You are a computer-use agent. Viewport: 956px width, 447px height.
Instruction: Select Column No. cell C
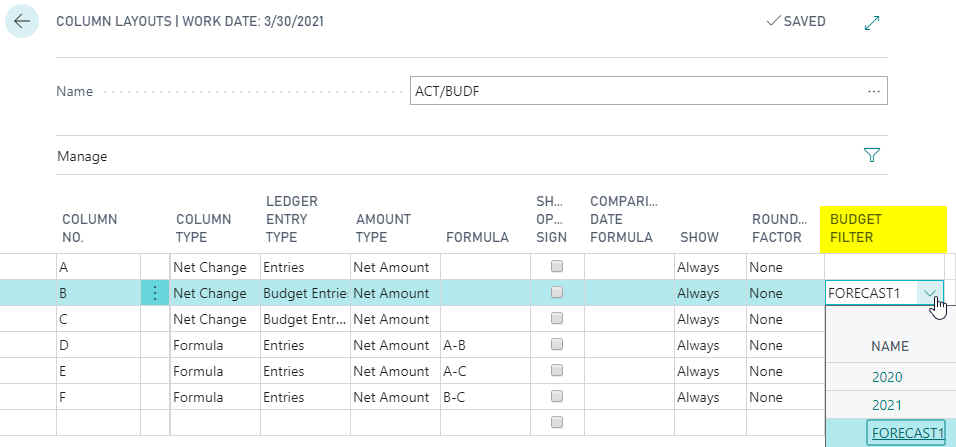[98, 319]
